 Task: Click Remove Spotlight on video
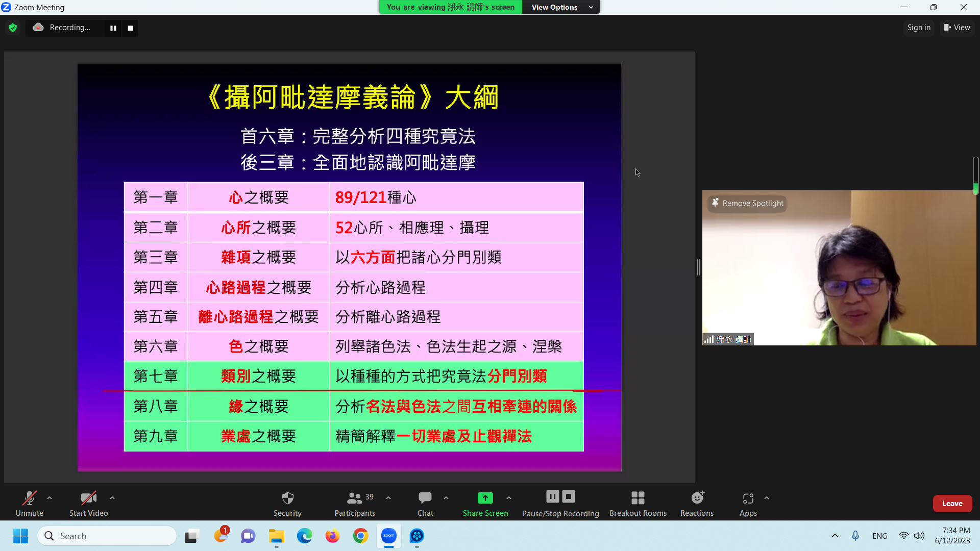[748, 203]
